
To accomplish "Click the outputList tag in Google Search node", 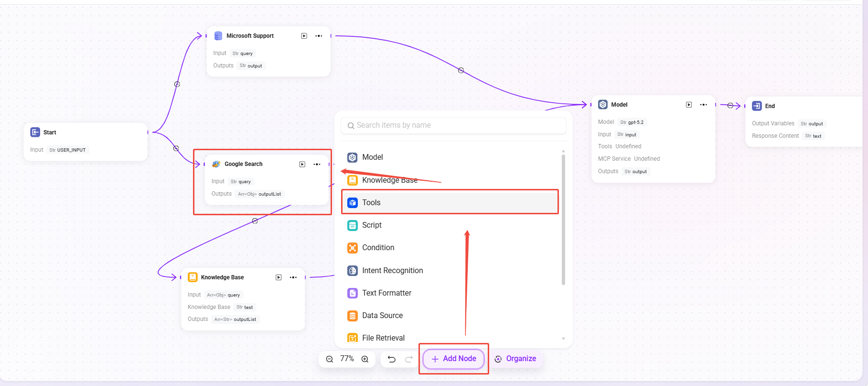I will 259,194.
